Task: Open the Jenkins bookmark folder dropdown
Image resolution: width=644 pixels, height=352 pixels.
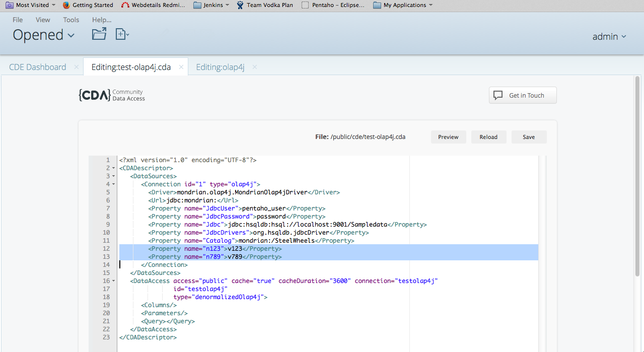Action: 227,5
